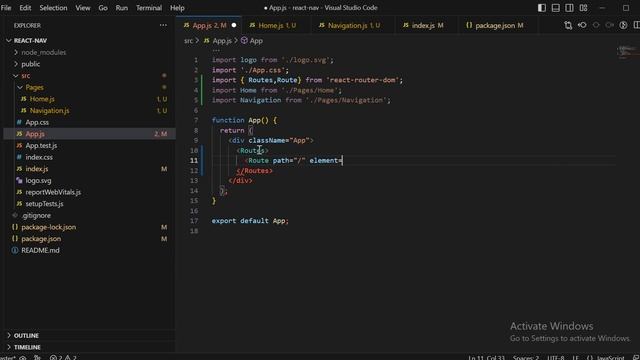Toggle secondary side bar layout icon

569,8
